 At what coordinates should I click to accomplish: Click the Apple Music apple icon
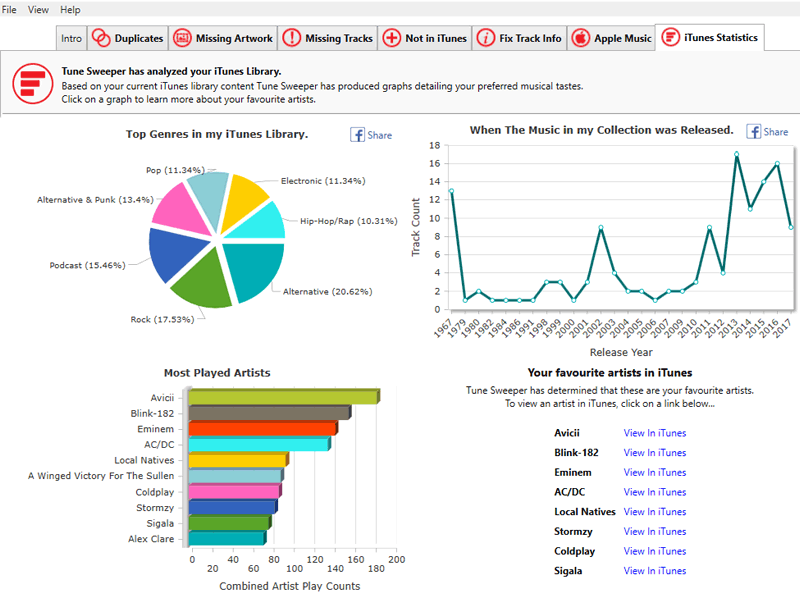(581, 38)
